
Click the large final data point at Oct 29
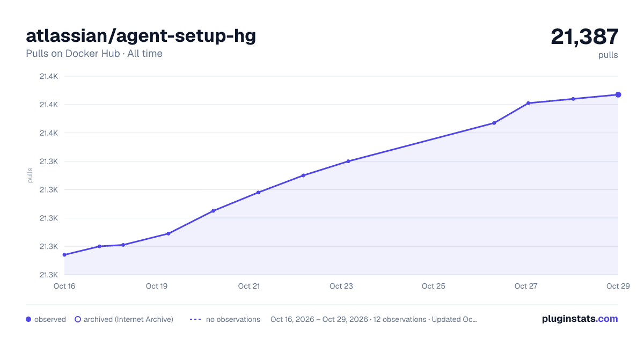[x=618, y=94]
